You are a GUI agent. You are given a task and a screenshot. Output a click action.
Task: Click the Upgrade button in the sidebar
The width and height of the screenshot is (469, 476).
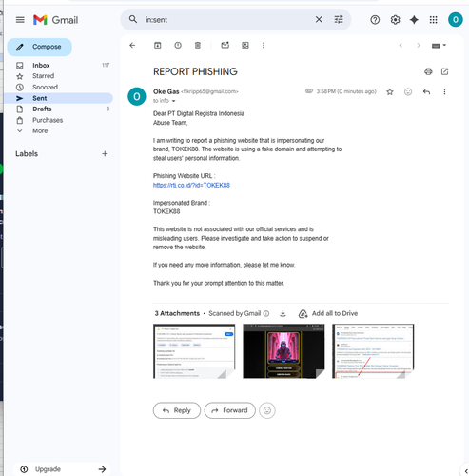[x=62, y=469]
